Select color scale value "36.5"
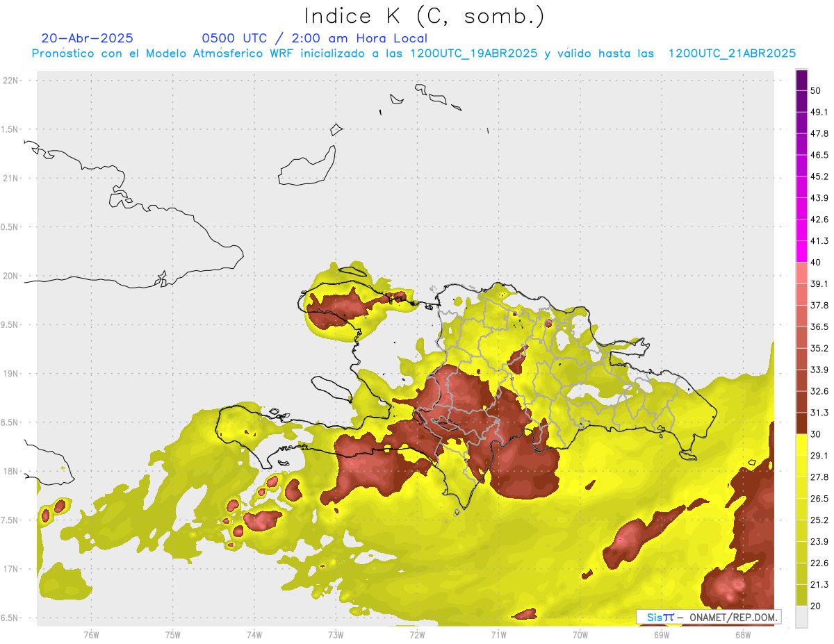 pyautogui.click(x=819, y=327)
